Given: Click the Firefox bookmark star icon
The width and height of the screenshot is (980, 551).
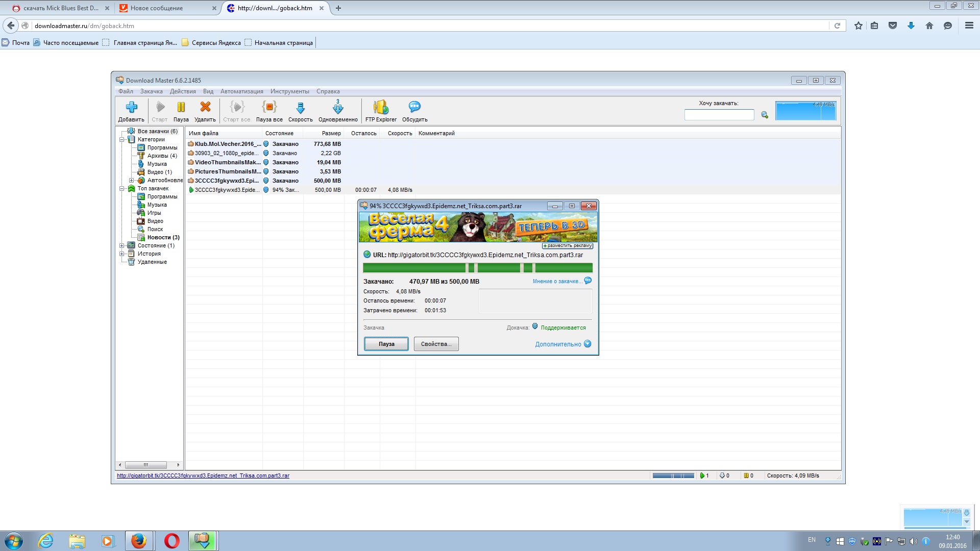Looking at the screenshot, I should (859, 26).
